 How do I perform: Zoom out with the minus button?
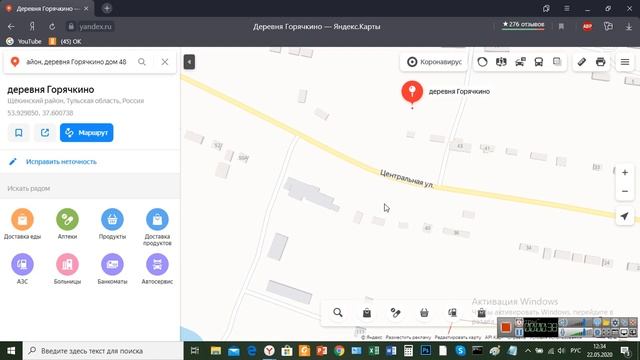pos(625,191)
